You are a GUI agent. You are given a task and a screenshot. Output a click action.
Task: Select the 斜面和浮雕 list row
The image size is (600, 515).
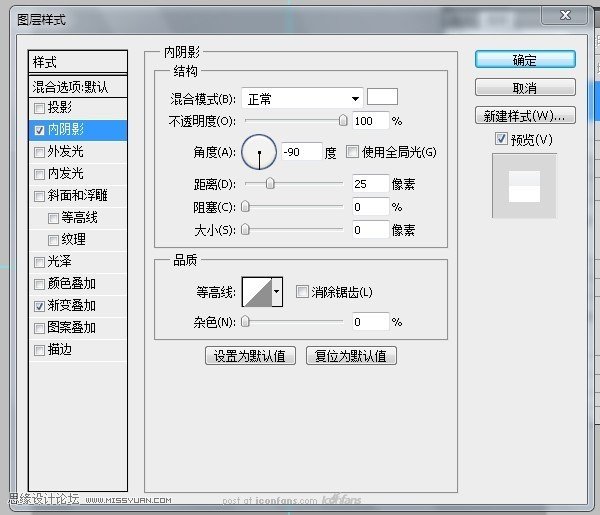[x=78, y=196]
